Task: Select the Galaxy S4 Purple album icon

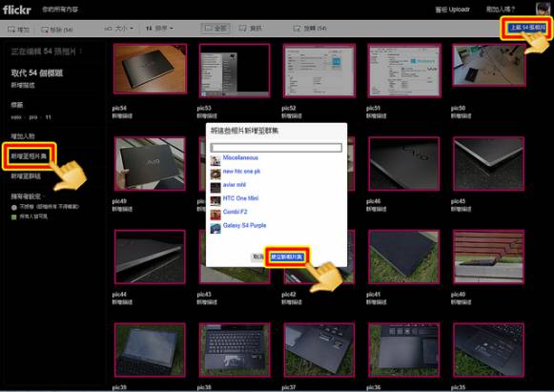Action: pyautogui.click(x=215, y=228)
